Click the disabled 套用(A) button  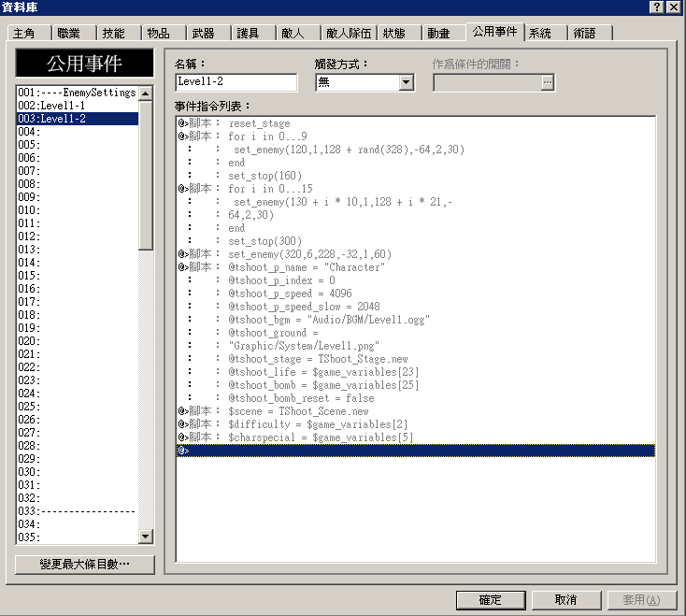point(642,600)
